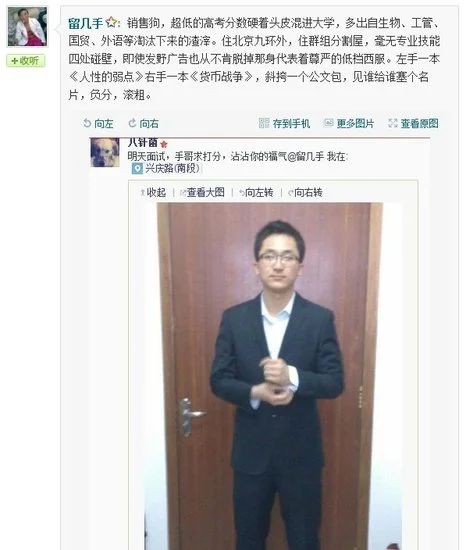Click the 收听 follow button
This screenshot has height=550, width=466.
pos(26,61)
